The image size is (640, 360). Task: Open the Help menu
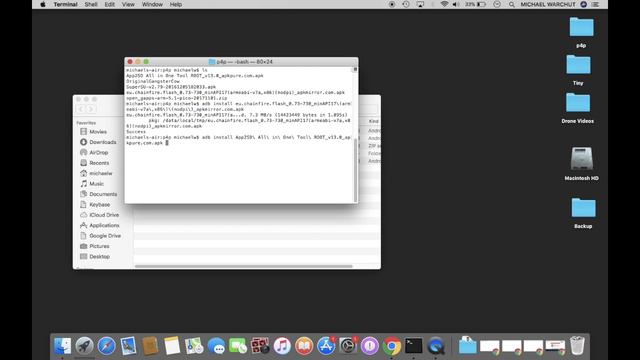click(176, 4)
